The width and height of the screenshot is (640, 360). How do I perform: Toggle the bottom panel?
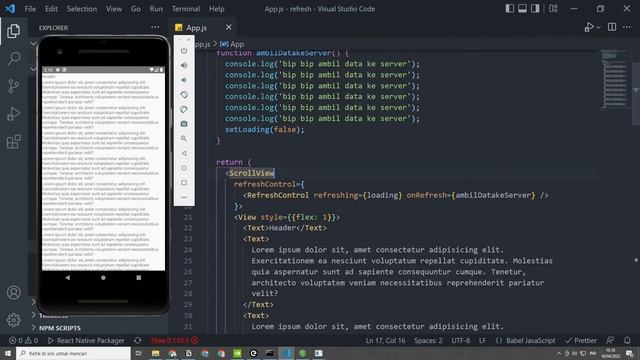coord(522,9)
